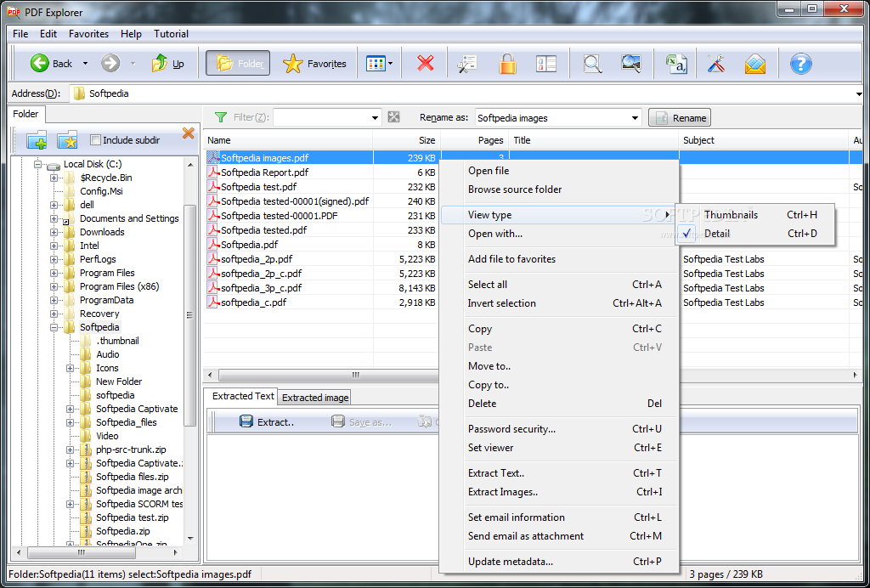Open the File menu

[x=20, y=34]
